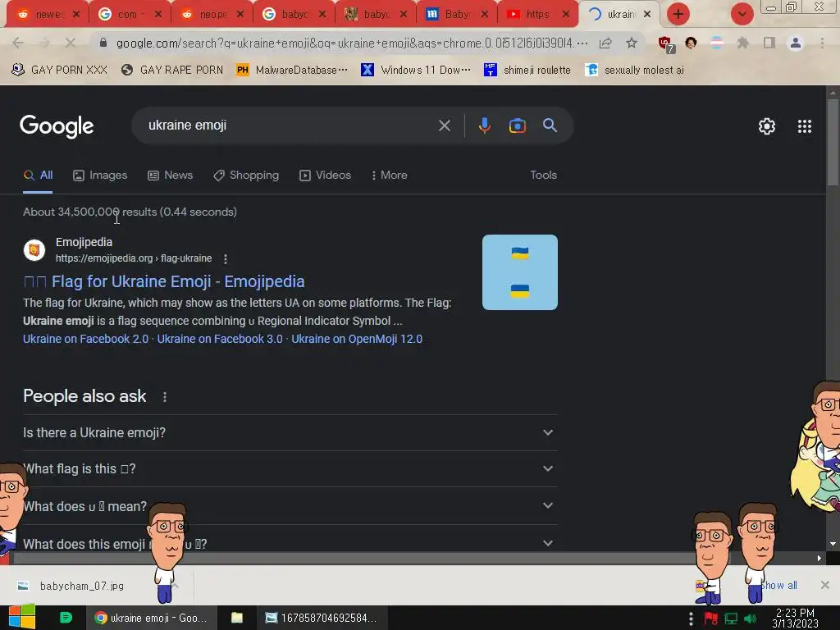Open the Chrome three-dot menu
The image size is (840, 630).
[x=822, y=43]
